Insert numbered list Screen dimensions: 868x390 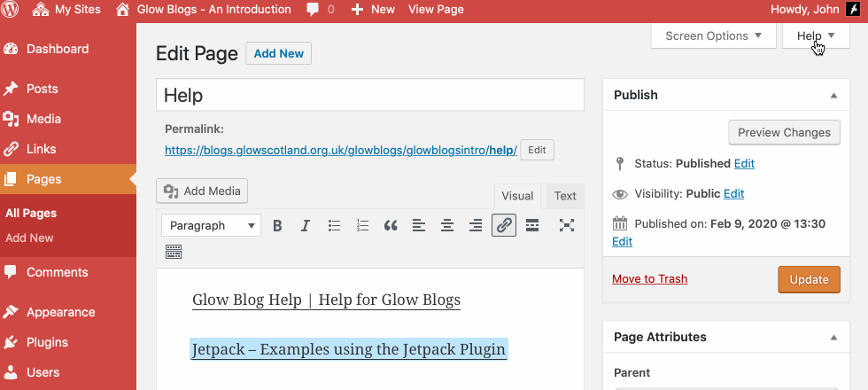coord(362,225)
